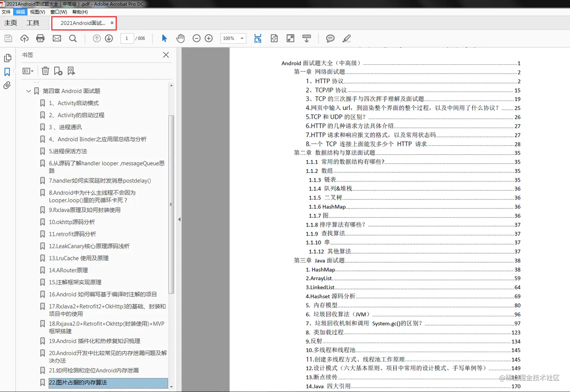
Task: Open bookmark 4、Android Binder之应用层总结与分析
Action: click(98, 139)
